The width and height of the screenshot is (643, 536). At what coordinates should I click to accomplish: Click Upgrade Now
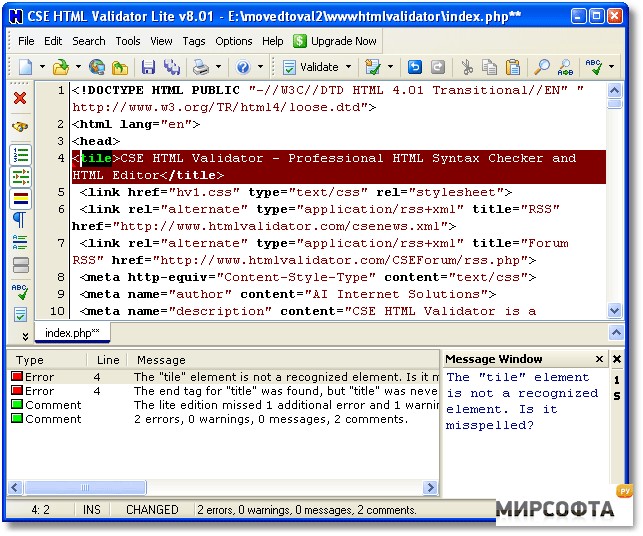(x=335, y=41)
